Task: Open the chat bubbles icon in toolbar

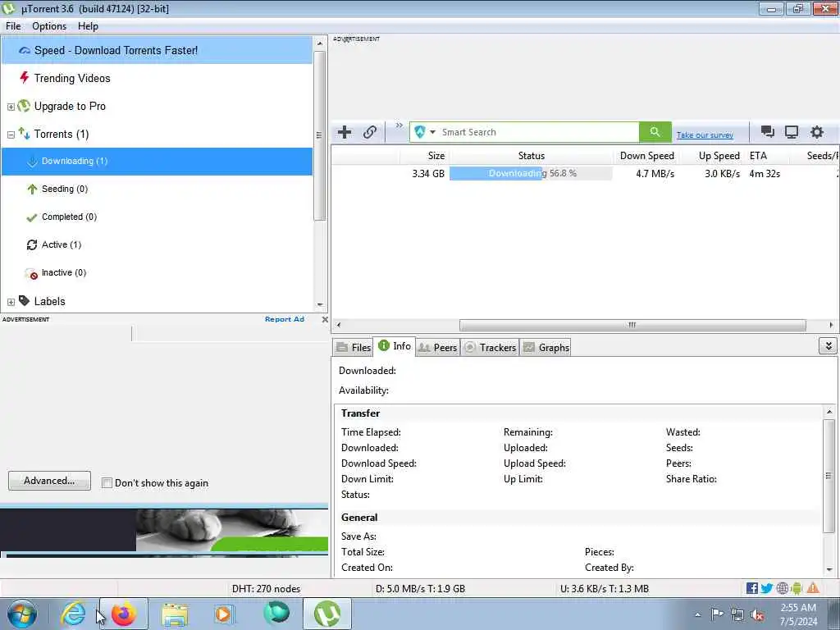Action: pos(767,132)
